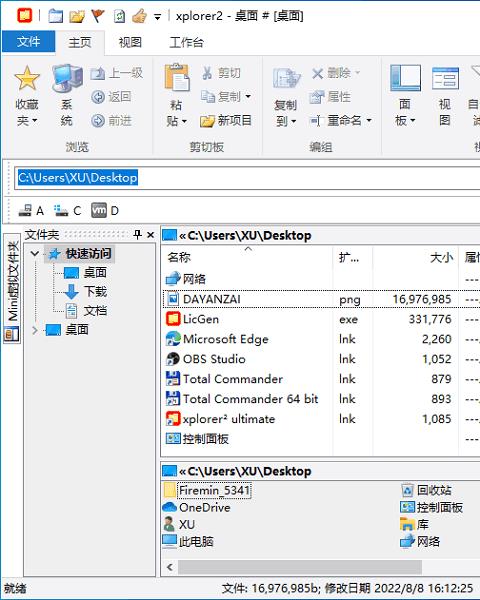Click the 剪切 scissors button
The width and height of the screenshot is (480, 600).
tap(221, 73)
